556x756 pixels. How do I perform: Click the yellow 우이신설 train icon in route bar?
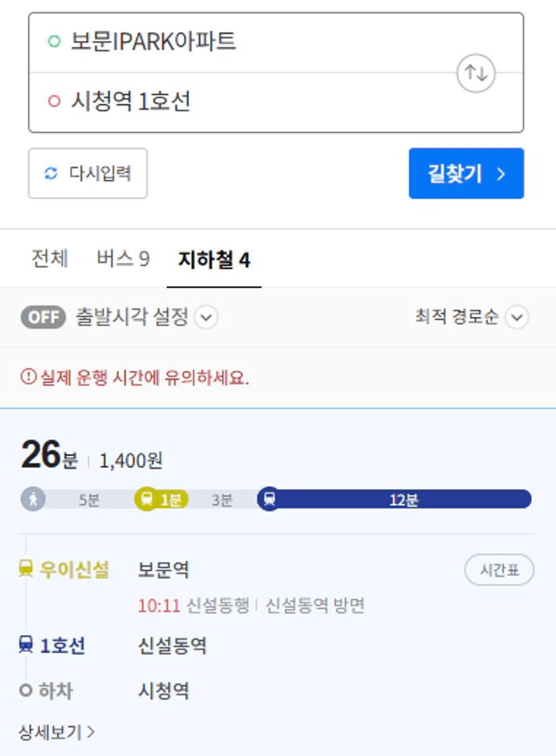[x=147, y=498]
